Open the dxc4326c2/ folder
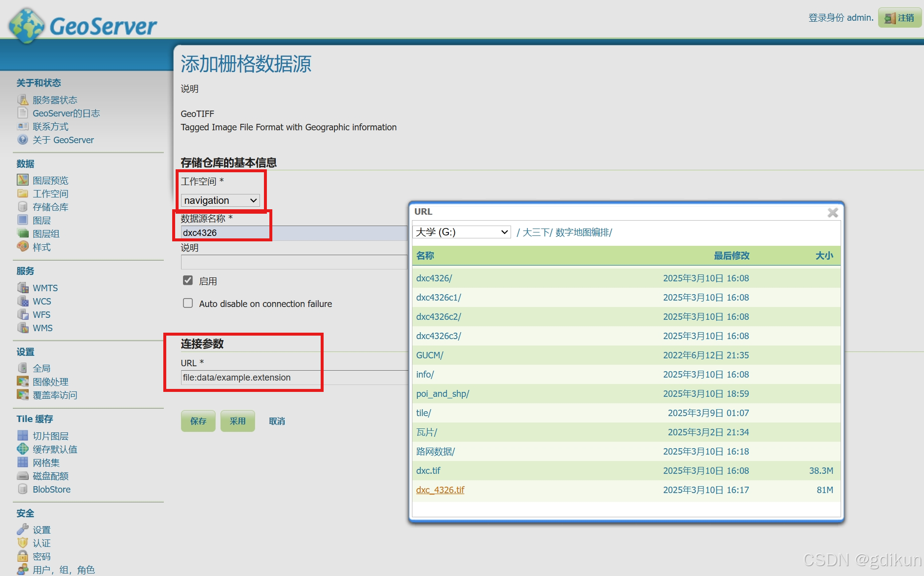 click(439, 317)
